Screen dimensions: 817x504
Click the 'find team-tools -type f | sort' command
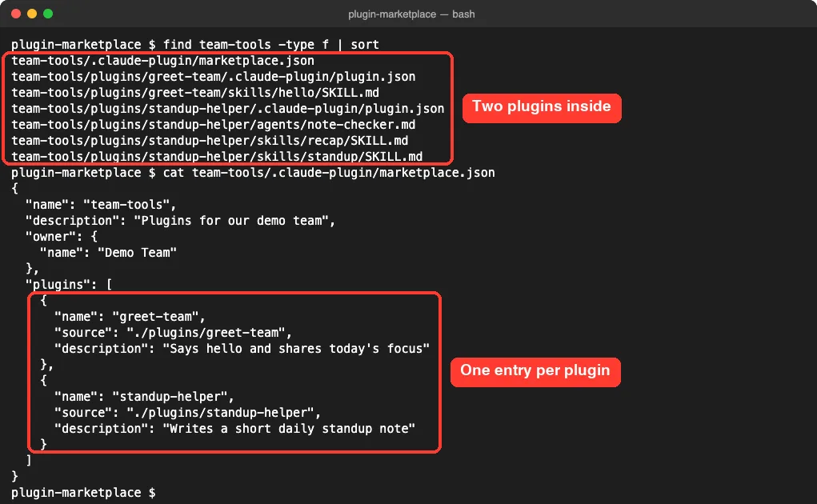(x=271, y=45)
